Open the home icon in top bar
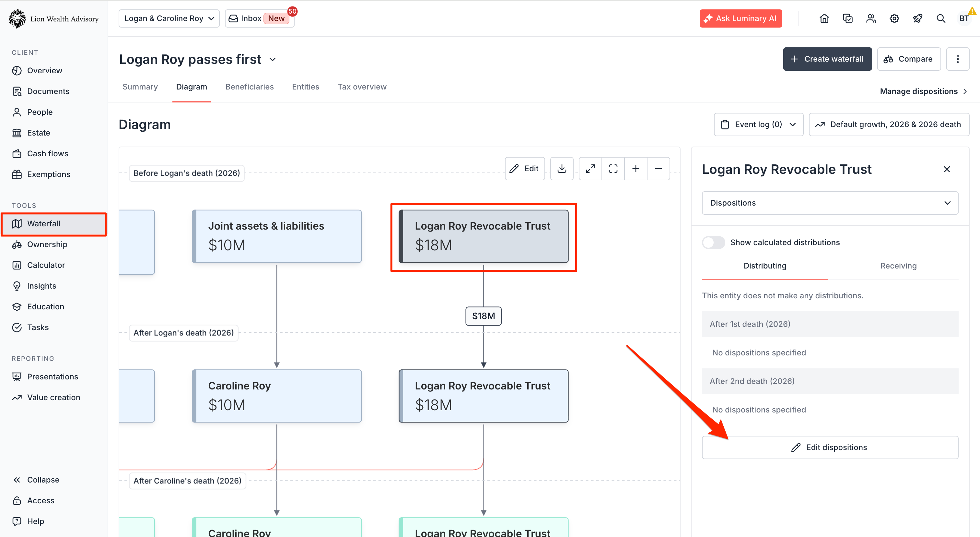The height and width of the screenshot is (537, 980). (x=824, y=18)
